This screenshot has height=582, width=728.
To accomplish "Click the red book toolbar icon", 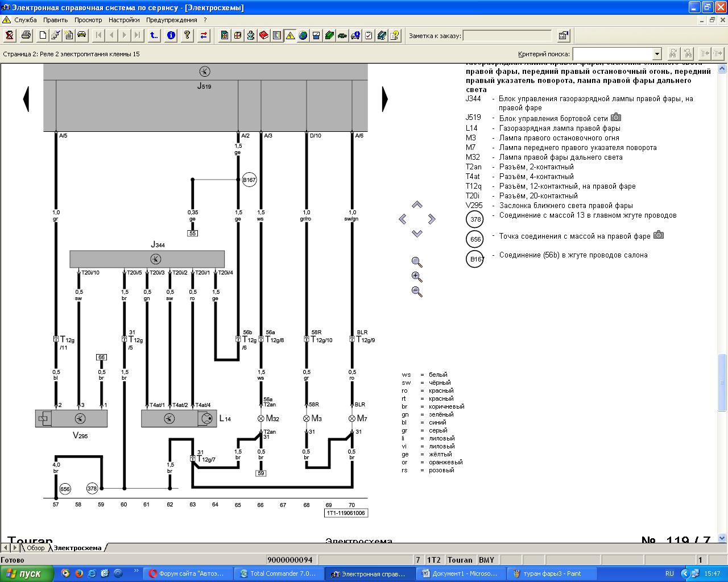I will tap(264, 35).
